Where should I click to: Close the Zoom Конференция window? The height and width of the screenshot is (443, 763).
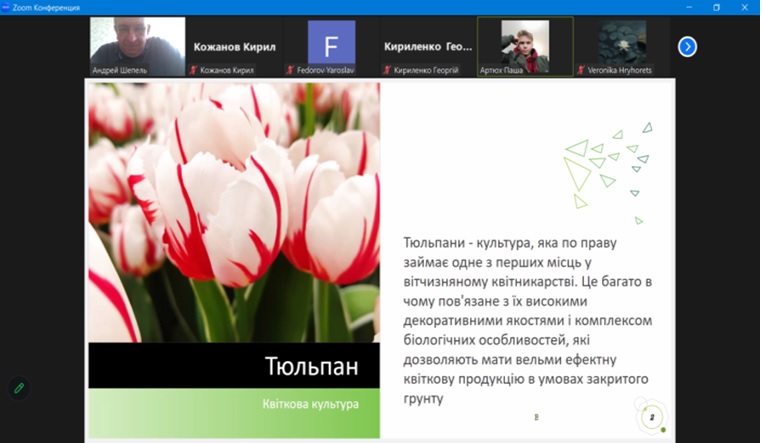pyautogui.click(x=745, y=7)
